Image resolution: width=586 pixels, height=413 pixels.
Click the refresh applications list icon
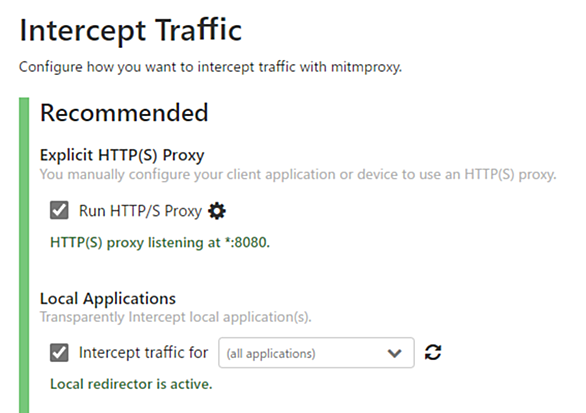433,352
